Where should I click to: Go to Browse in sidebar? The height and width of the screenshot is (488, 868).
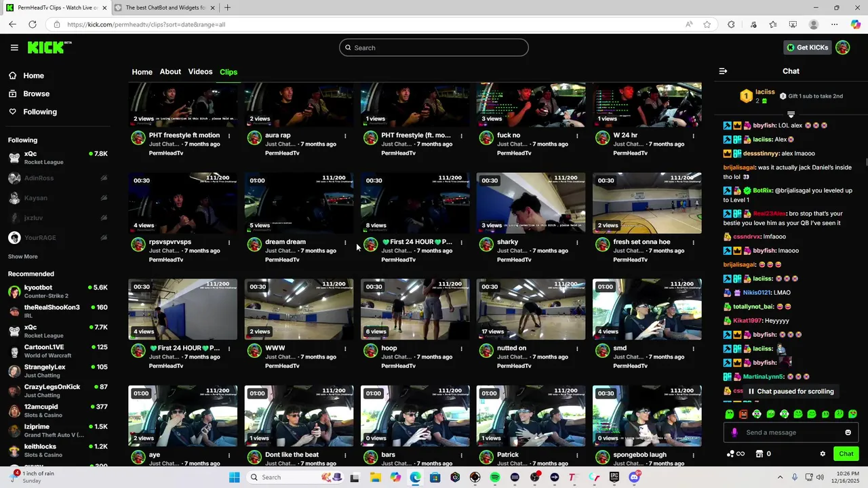click(29, 94)
